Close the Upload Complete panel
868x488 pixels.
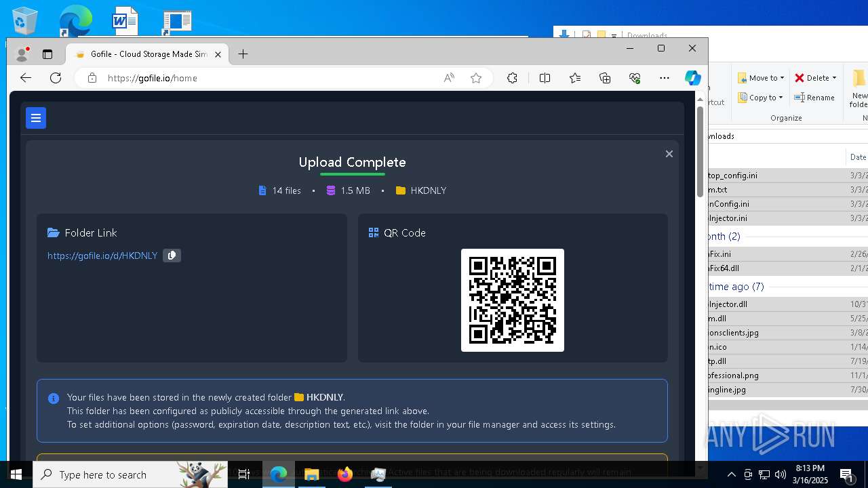click(669, 154)
